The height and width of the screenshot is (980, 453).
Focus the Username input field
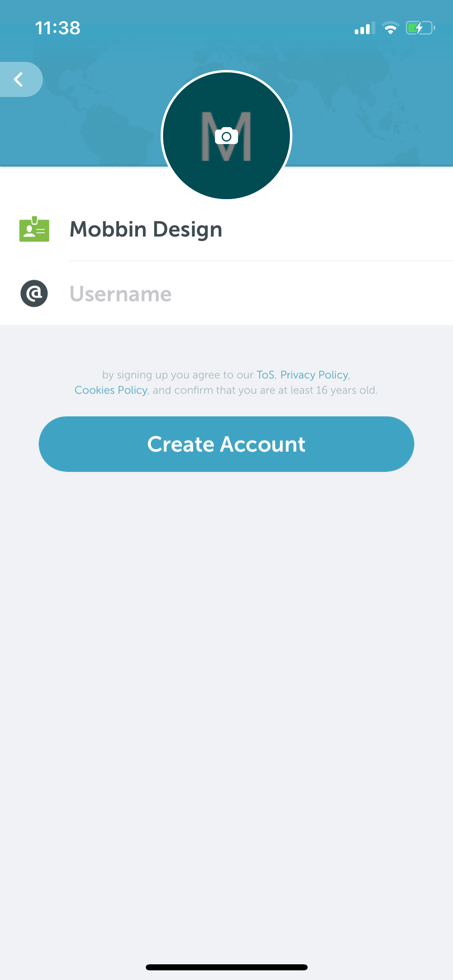[x=261, y=294]
